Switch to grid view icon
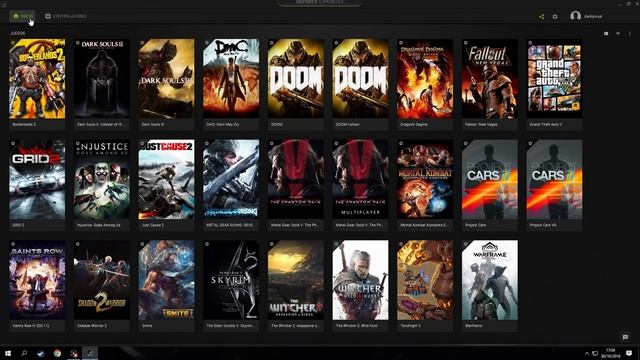 (x=606, y=33)
